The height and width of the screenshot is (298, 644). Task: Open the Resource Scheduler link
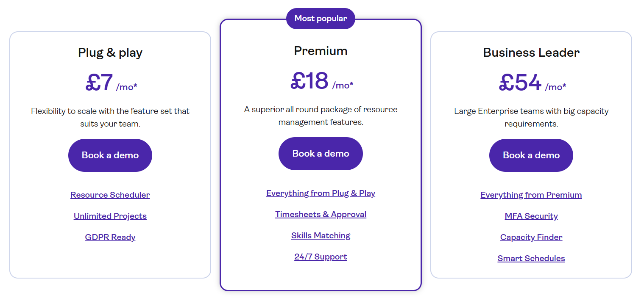click(x=110, y=195)
